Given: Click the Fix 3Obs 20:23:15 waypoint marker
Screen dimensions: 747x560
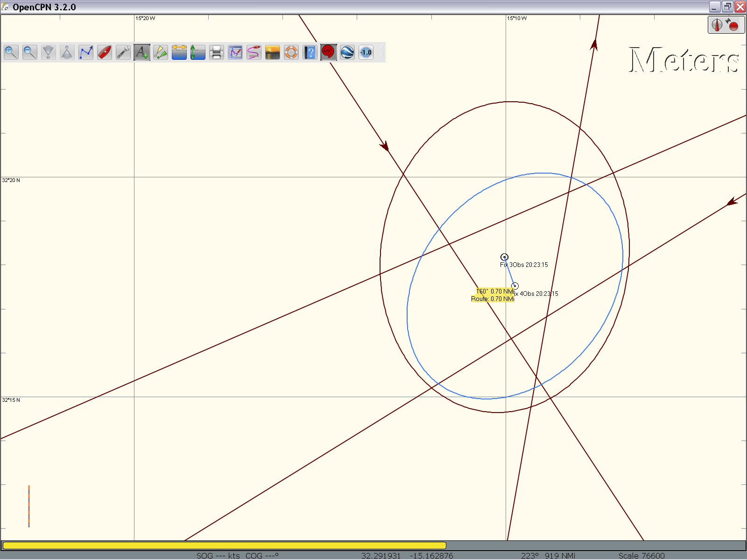Looking at the screenshot, I should (x=504, y=257).
